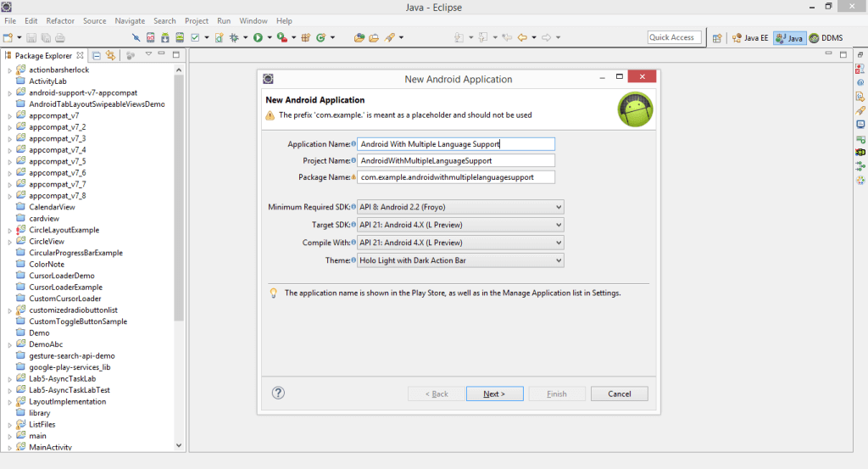Click the New Java Package icon
Viewport: 868px width, 469px height.
point(305,37)
